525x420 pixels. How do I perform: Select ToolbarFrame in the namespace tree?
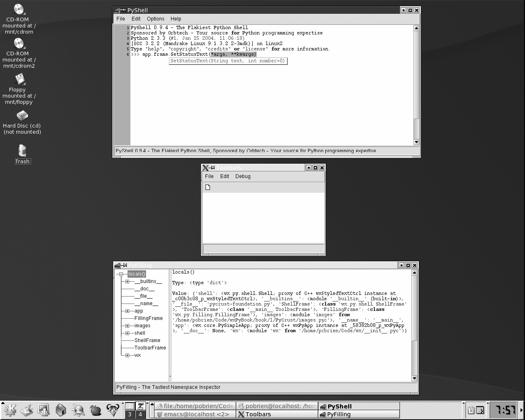tap(150, 348)
